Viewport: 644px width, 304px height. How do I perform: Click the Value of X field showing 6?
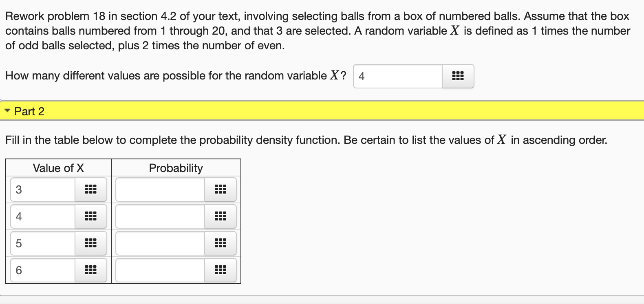point(41,270)
